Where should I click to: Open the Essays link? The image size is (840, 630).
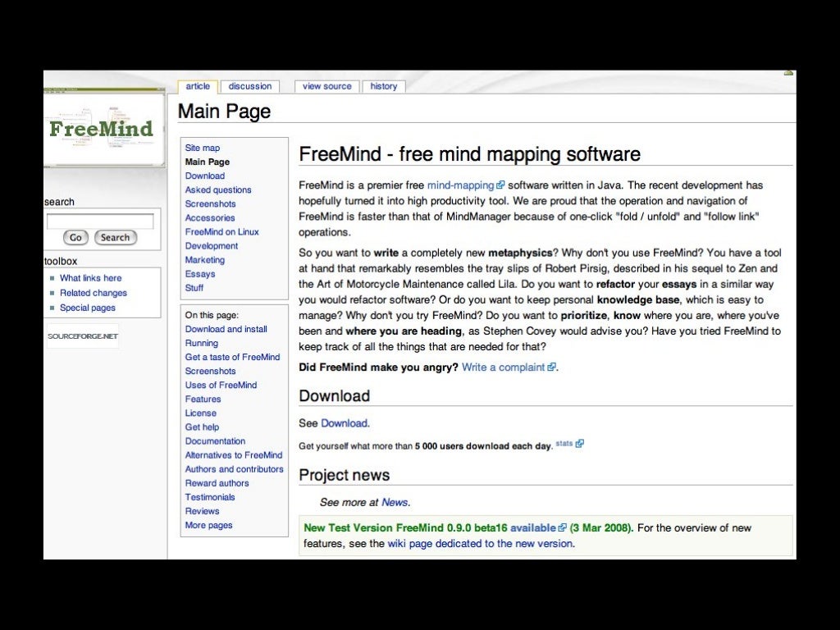pos(200,274)
